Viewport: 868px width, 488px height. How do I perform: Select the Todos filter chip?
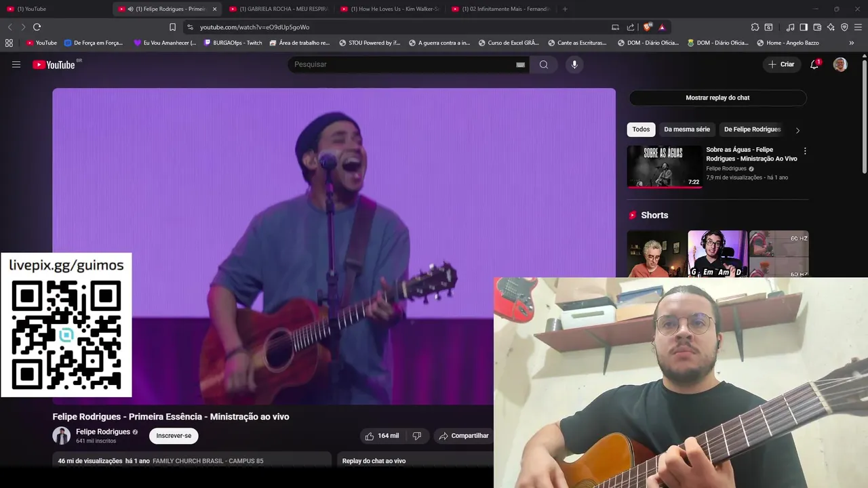pos(641,129)
